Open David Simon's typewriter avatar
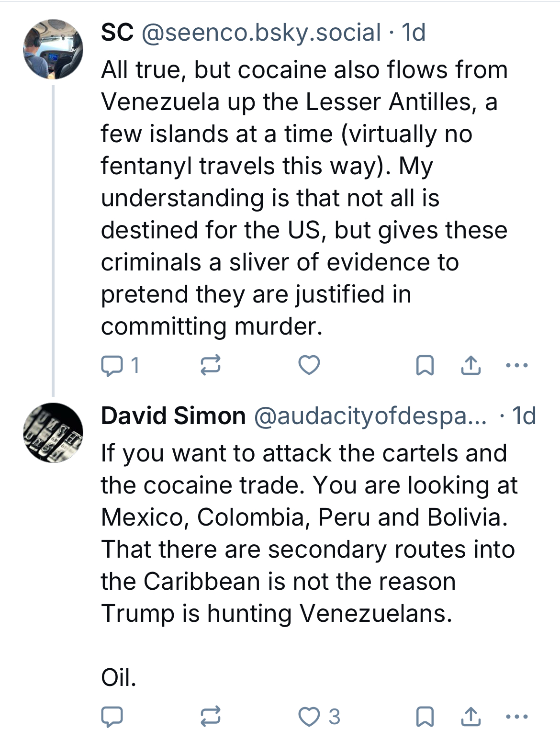Viewport: 560px width, 730px height. tap(53, 433)
